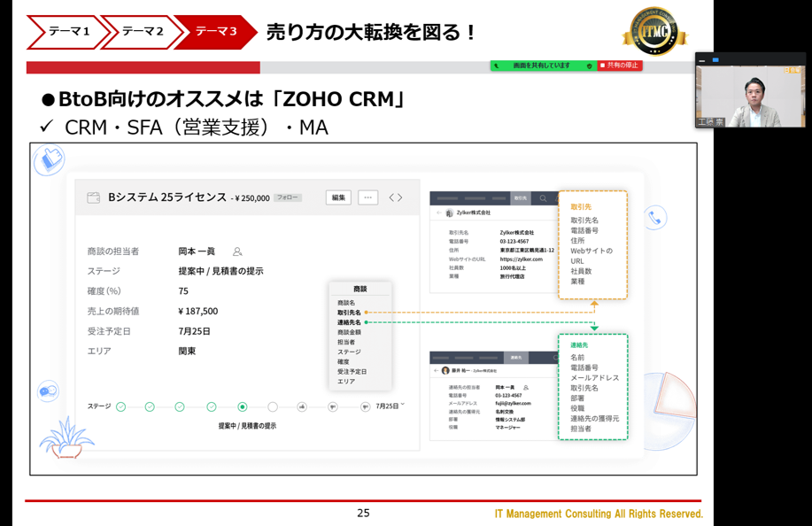Image resolution: width=812 pixels, height=526 pixels.
Task: Click the エリア value 関東
Action: coord(187,351)
